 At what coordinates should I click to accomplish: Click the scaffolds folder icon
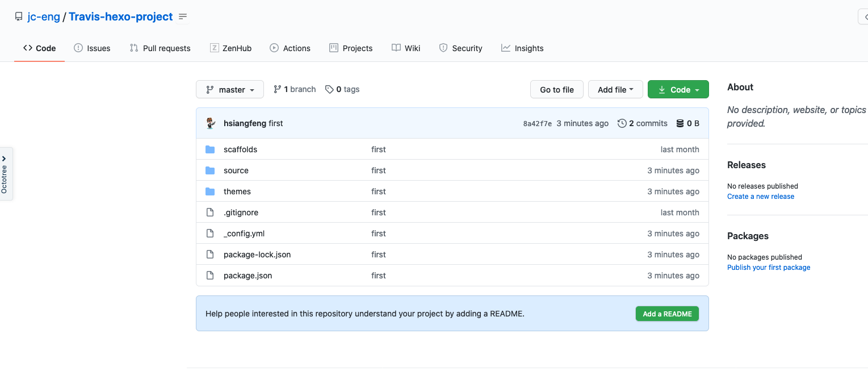point(210,149)
